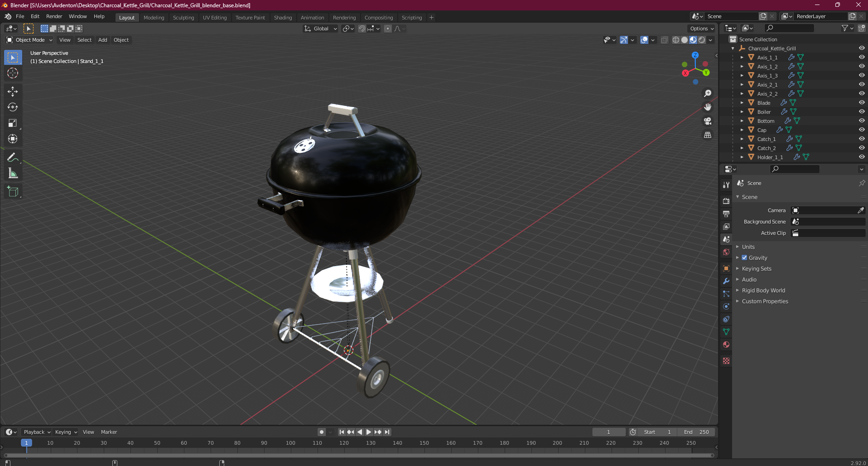
Task: Open the Playback popover in timeline
Action: (37, 432)
